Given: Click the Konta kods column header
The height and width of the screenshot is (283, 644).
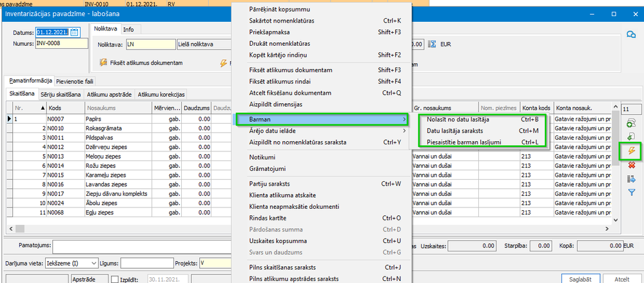Looking at the screenshot, I should (x=537, y=108).
